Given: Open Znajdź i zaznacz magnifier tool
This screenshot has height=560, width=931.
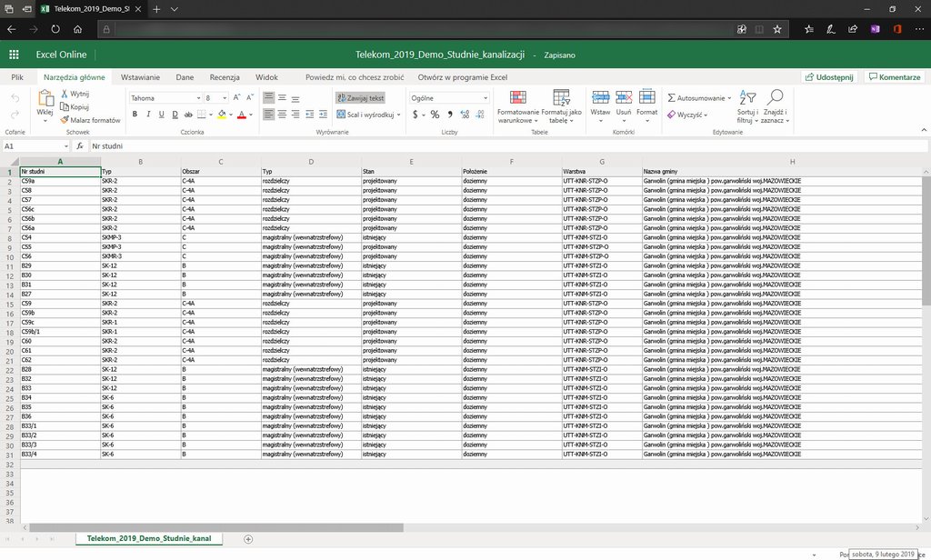Looking at the screenshot, I should [775, 98].
